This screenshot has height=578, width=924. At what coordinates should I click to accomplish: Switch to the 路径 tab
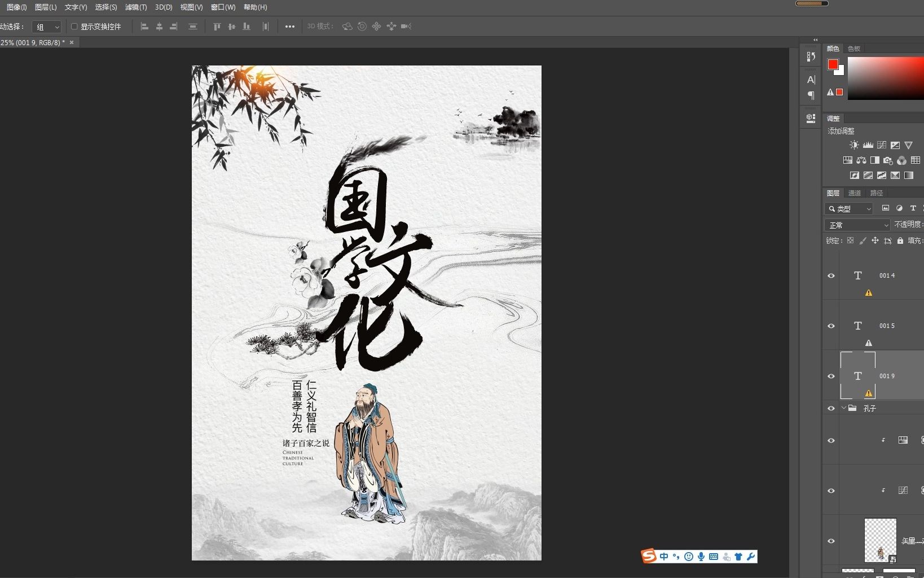tap(877, 193)
